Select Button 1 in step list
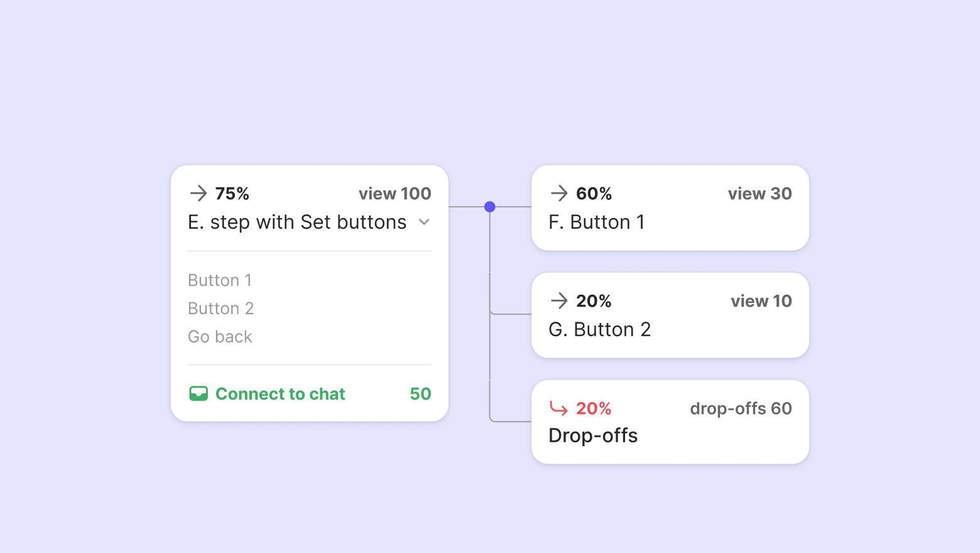This screenshot has width=980, height=553. coord(220,280)
